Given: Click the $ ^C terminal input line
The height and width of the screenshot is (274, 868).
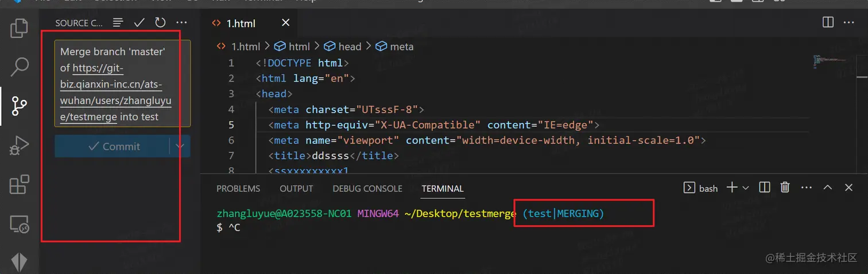Looking at the screenshot, I should (228, 228).
